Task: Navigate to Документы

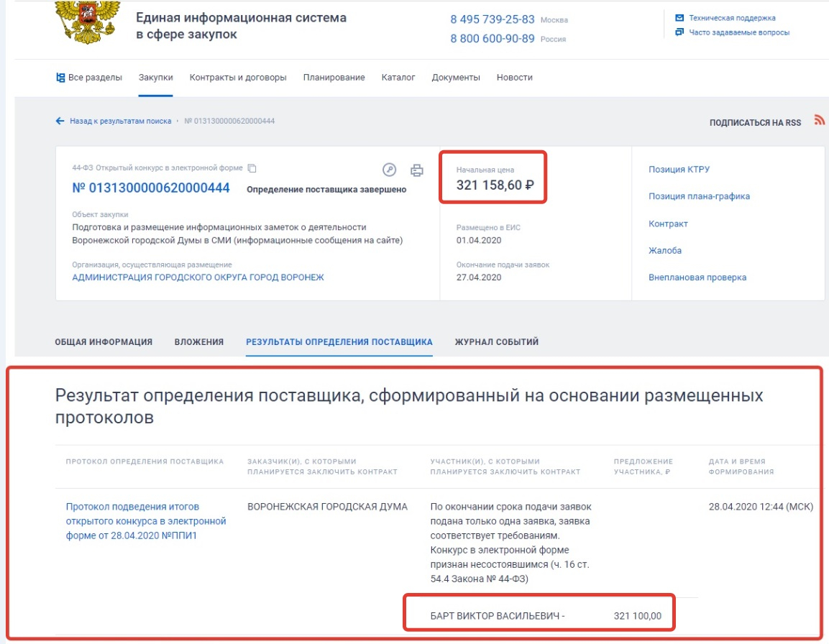Action: click(x=456, y=77)
